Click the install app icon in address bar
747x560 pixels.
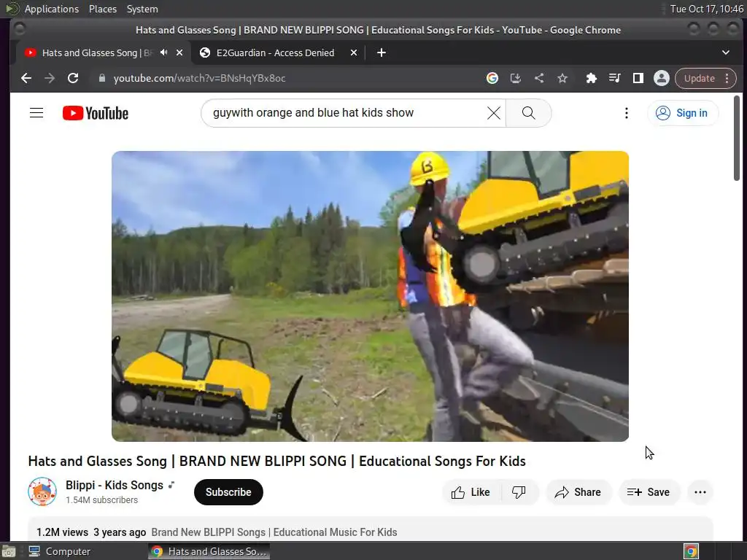point(516,78)
